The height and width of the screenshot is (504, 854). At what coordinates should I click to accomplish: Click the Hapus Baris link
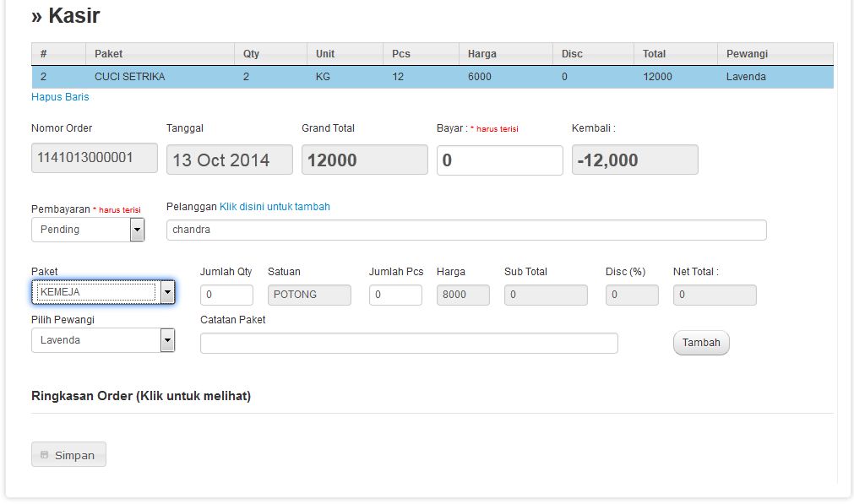60,97
